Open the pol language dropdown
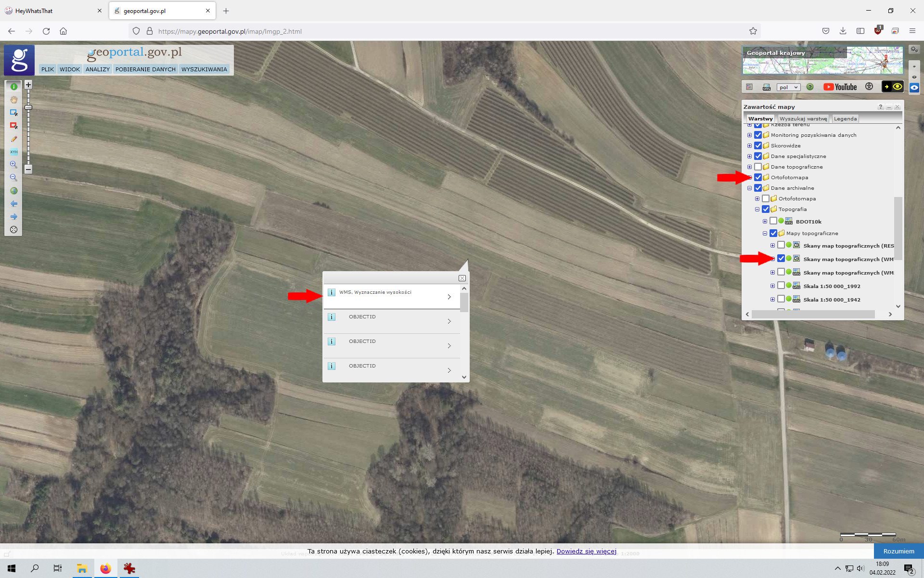The width and height of the screenshot is (924, 578). 788,87
